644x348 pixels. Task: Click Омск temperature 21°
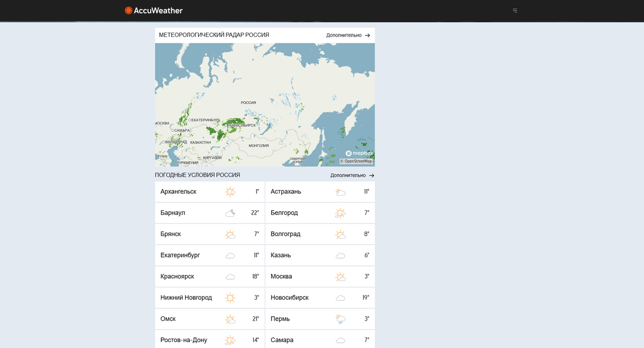[255, 319]
